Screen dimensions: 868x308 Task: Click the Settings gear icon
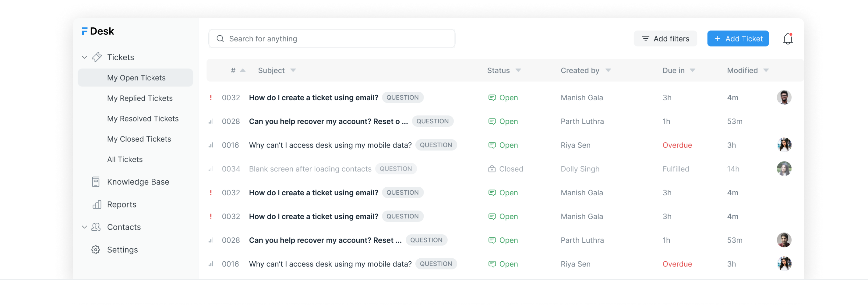point(96,250)
